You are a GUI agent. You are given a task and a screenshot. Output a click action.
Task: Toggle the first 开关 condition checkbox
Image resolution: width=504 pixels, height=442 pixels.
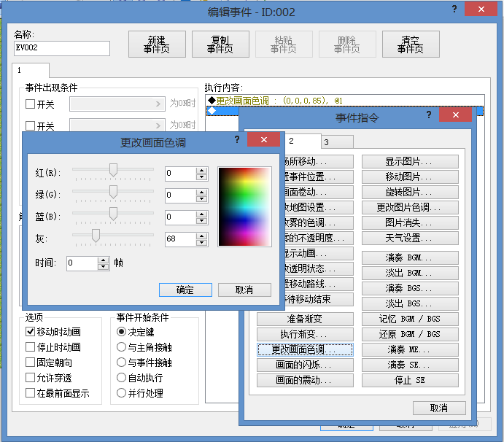coord(30,104)
